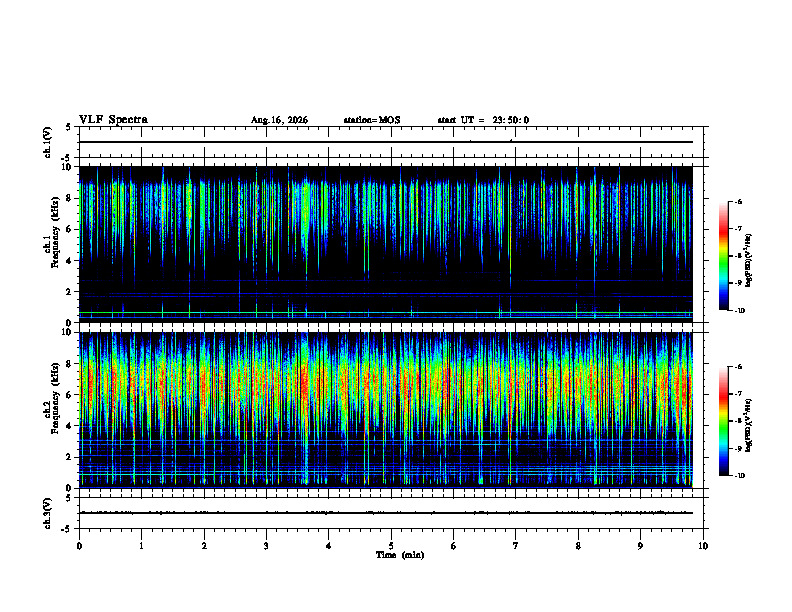The image size is (792, 612).
Task: Click the ch.1 "Frequency (kHz)" axis label
Action: click(56, 232)
